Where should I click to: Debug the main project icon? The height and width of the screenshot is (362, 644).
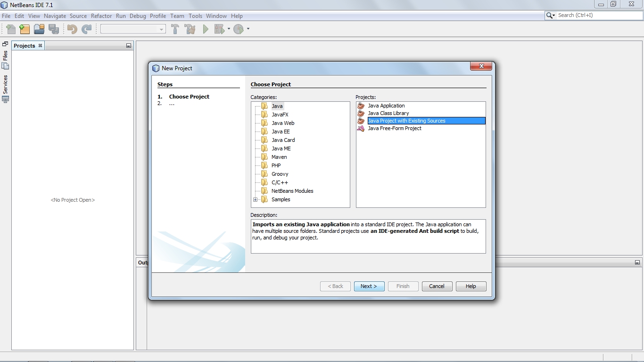219,29
